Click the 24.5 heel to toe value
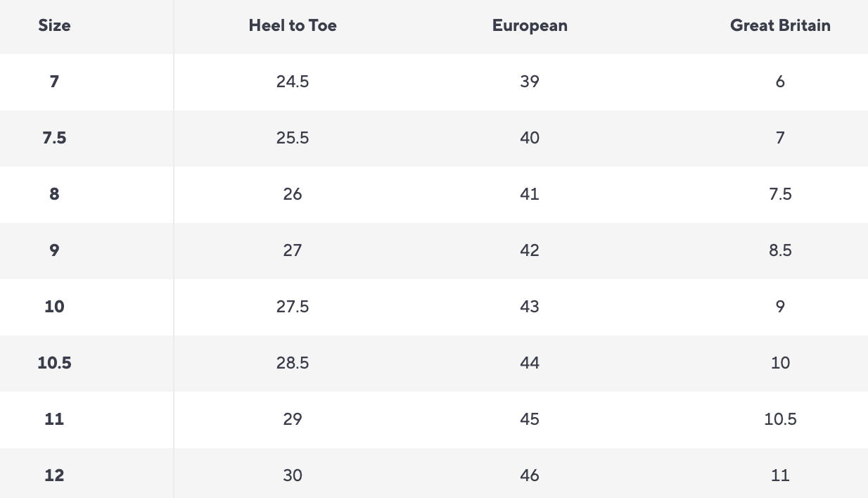Viewport: 868px width, 498px height. point(293,82)
